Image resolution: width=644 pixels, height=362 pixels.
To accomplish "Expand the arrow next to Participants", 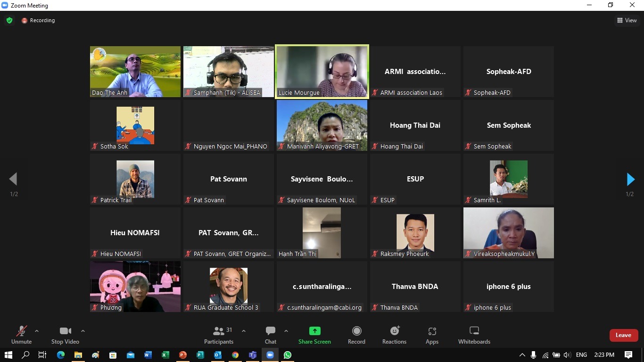I will click(x=244, y=331).
